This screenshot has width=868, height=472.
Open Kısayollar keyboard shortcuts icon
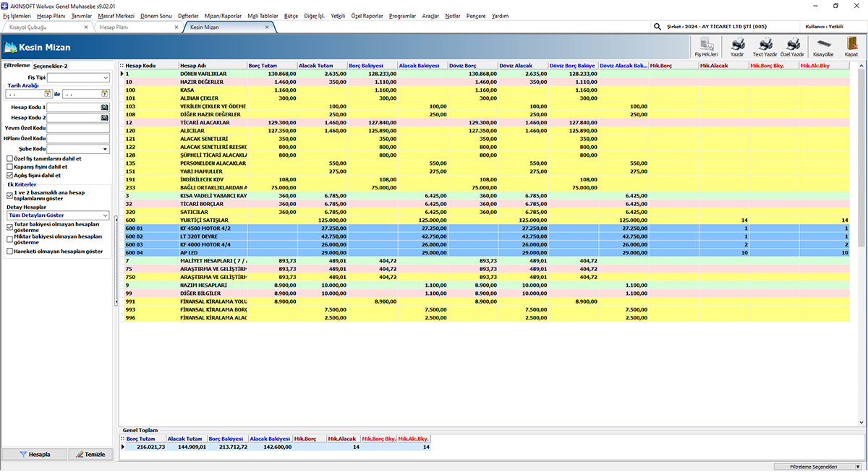tap(823, 46)
